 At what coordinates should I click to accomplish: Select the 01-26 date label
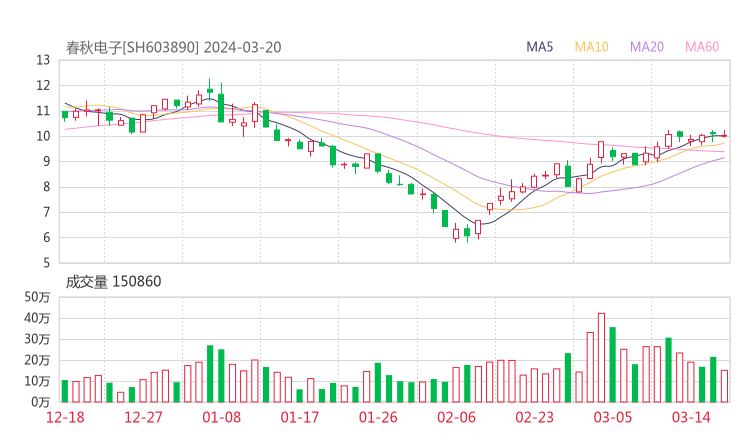378,417
